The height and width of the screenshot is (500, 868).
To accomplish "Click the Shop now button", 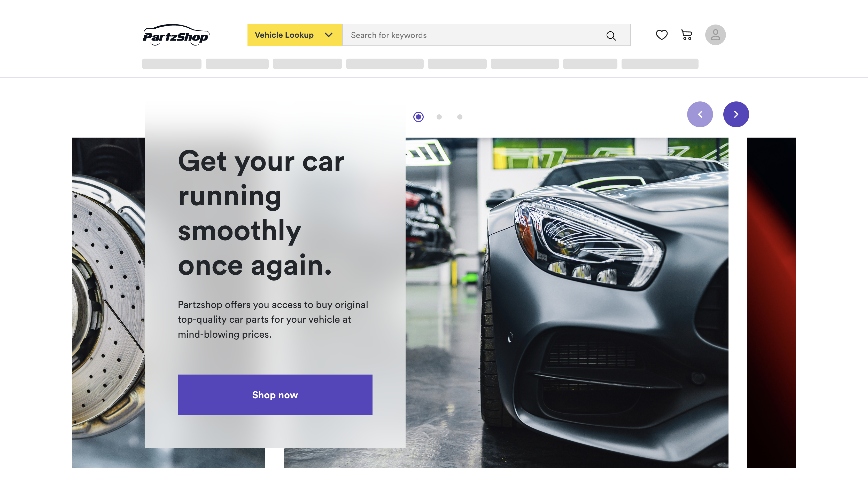I will point(275,395).
